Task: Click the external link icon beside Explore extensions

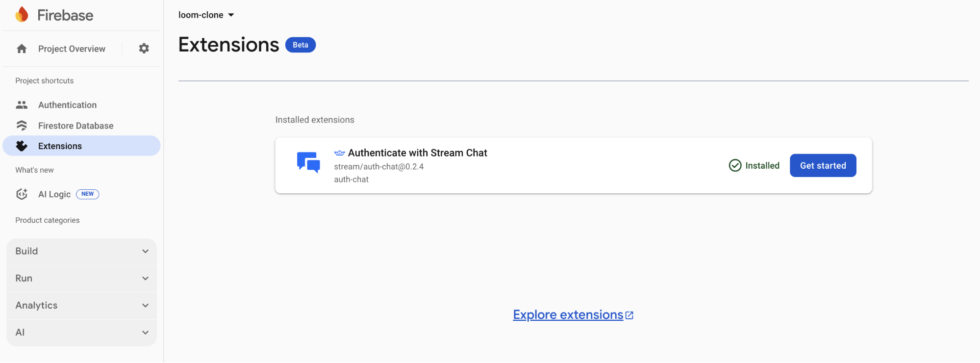Action: (629, 315)
